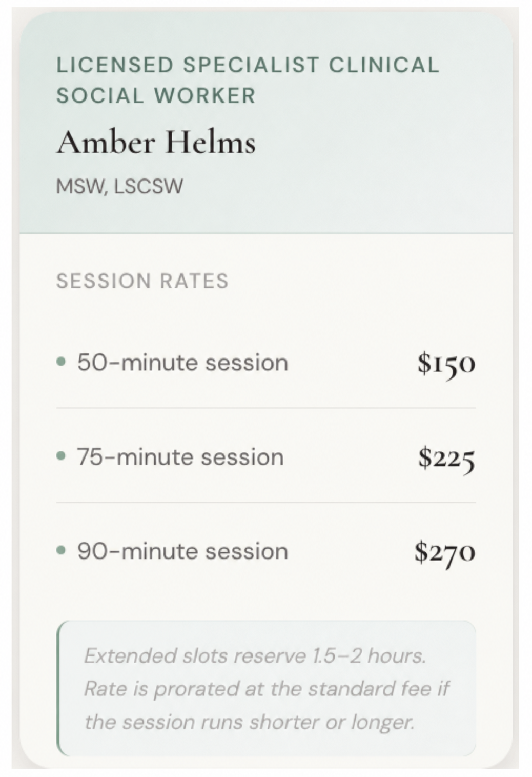The width and height of the screenshot is (532, 777).
Task: Click the divider below 50-minute session
Action: [266, 408]
